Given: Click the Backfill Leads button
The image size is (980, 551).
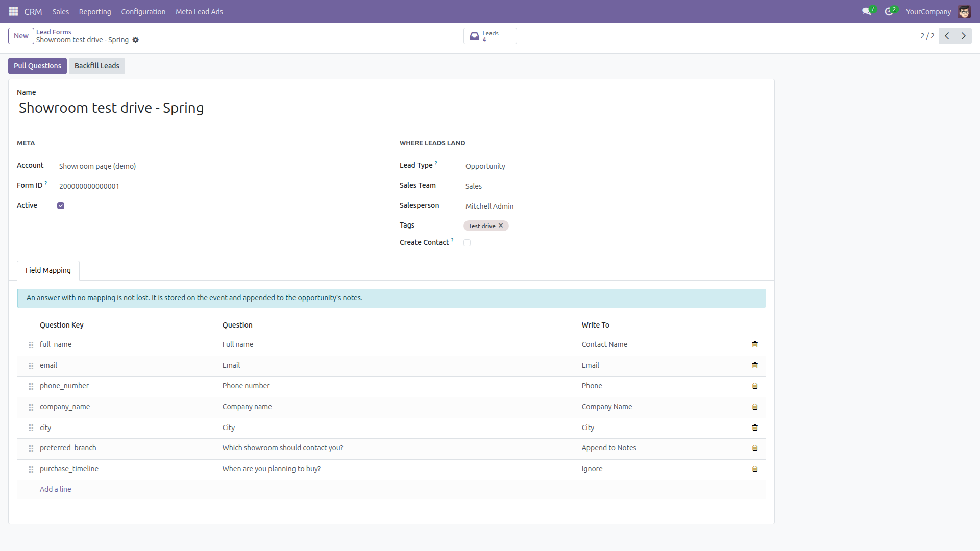Looking at the screenshot, I should (x=97, y=66).
